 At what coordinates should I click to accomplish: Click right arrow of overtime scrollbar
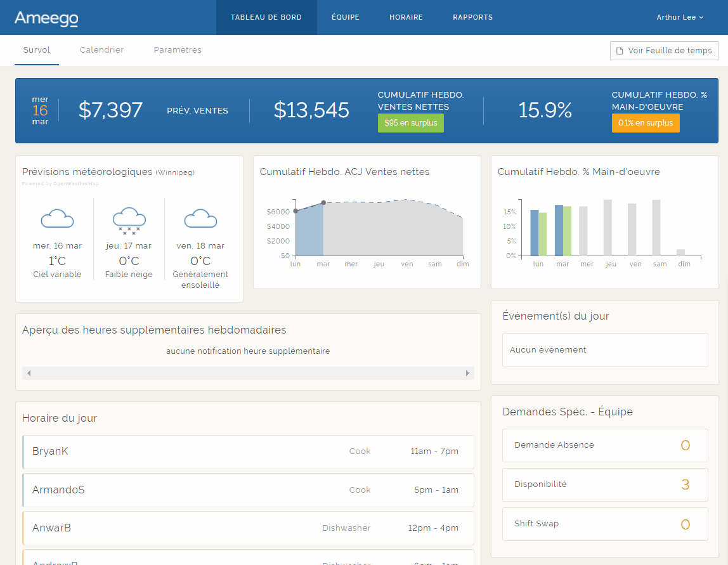468,373
